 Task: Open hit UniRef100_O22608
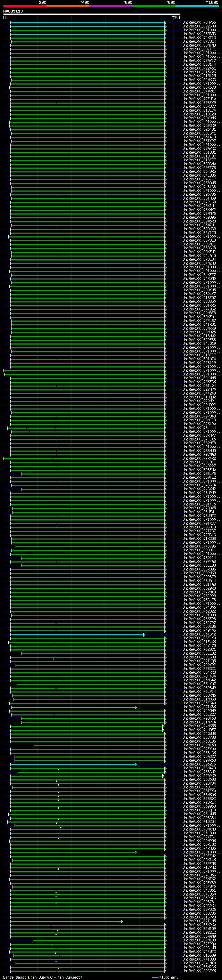(x=199, y=26)
